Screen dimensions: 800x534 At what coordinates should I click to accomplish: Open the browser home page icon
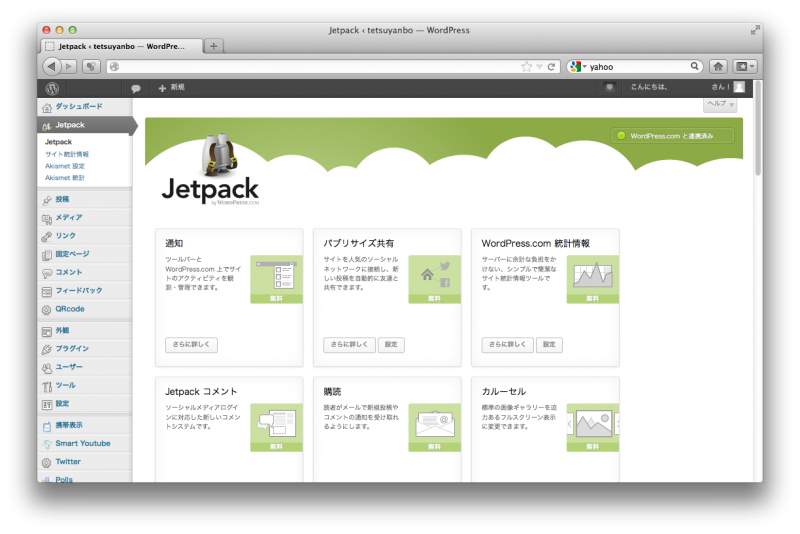[718, 66]
